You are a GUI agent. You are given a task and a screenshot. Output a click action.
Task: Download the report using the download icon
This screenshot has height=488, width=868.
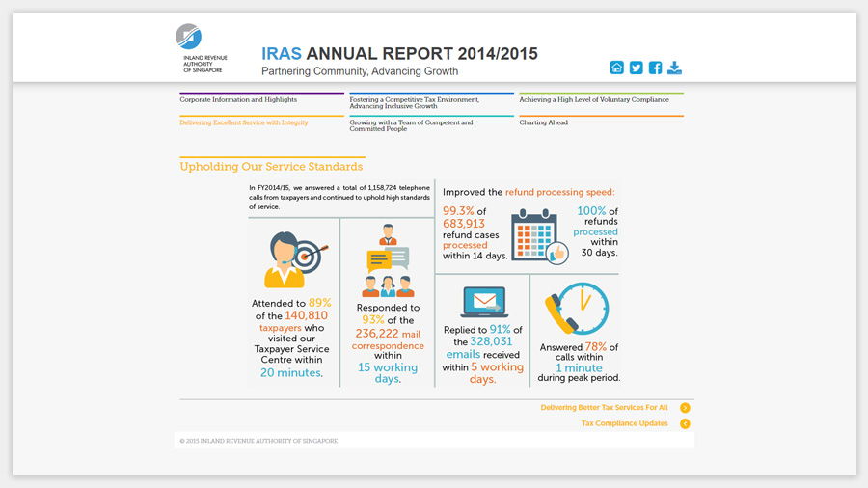674,68
